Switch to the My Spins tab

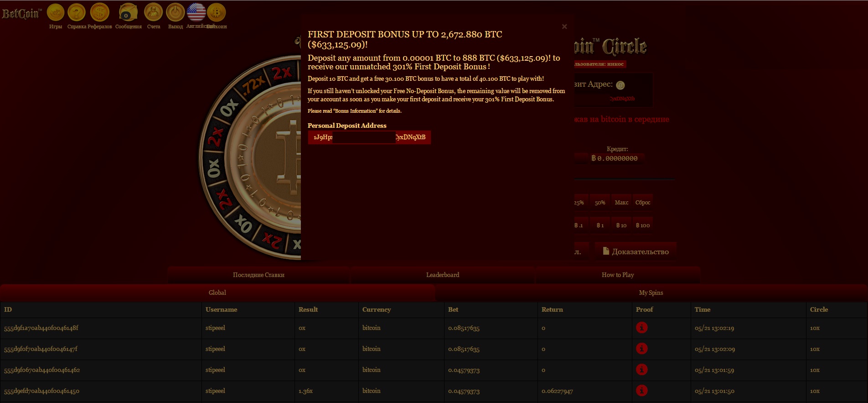[651, 293]
